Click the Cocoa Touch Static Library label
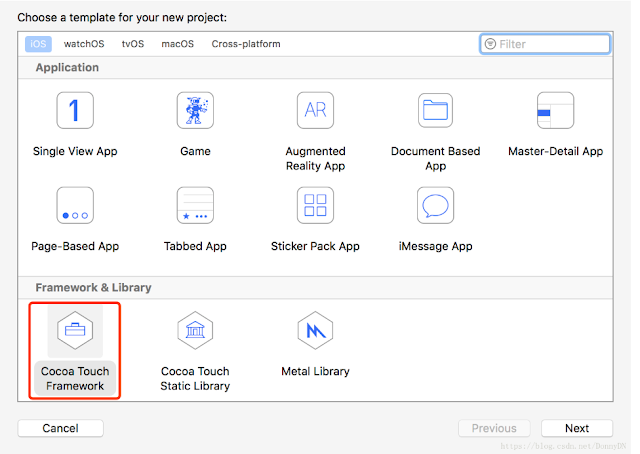The height and width of the screenshot is (454, 640). pyautogui.click(x=195, y=378)
